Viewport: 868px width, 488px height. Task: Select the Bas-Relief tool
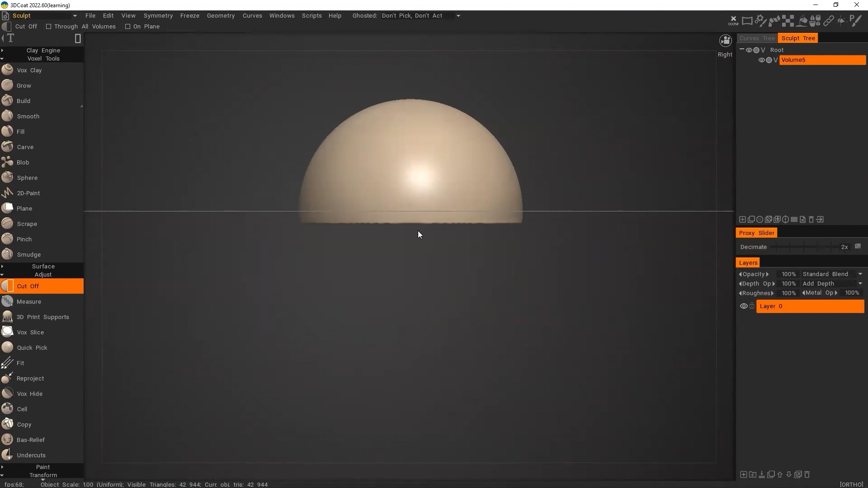point(30,440)
